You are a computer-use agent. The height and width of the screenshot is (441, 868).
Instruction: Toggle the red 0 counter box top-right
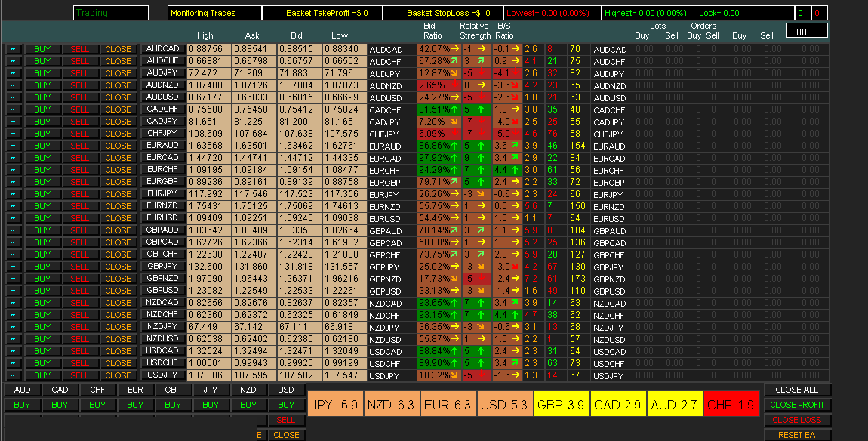click(820, 13)
